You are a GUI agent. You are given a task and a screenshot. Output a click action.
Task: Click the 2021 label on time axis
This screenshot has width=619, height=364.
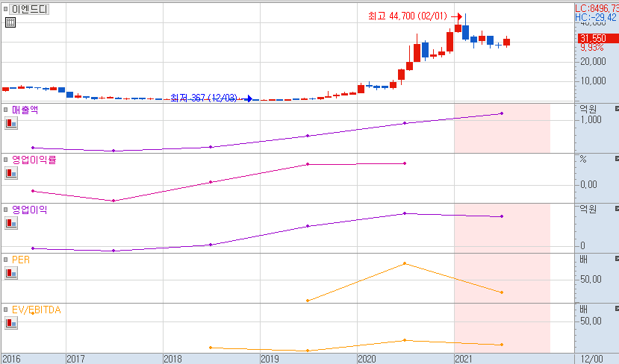(x=464, y=359)
